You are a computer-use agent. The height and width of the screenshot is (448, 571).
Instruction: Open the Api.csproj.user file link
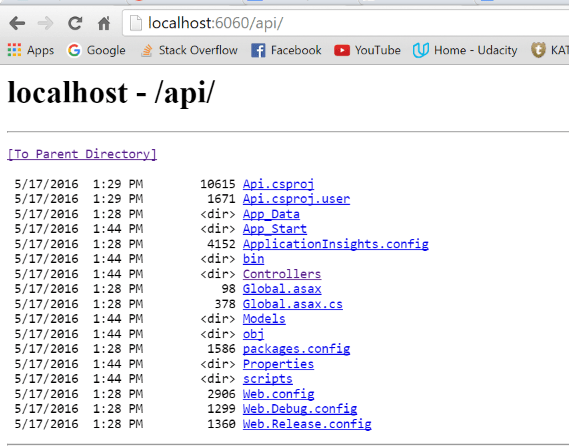pos(296,199)
